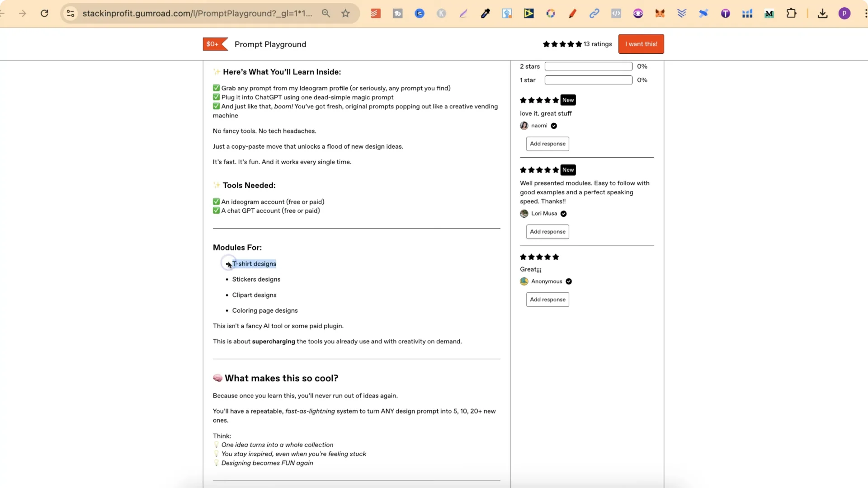Add response to naomi's review

547,144
